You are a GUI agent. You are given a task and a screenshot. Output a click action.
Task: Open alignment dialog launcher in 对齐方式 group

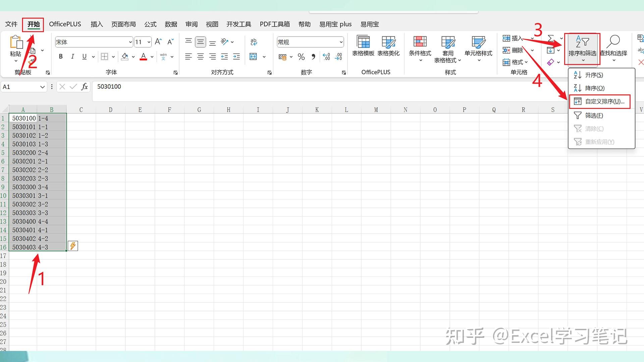(x=269, y=72)
